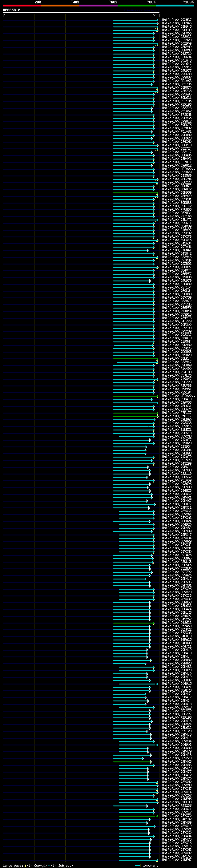Open hit UniRef100_Q195H4
The width and height of the screenshot is (197, 868).
tap(177, 342)
